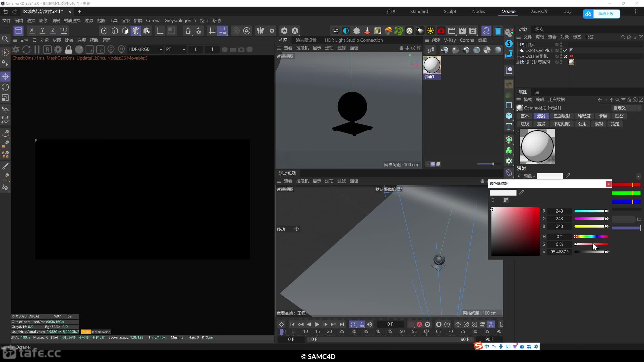Toggle visibility dots for 目标 object

pyautogui.click(x=561, y=44)
